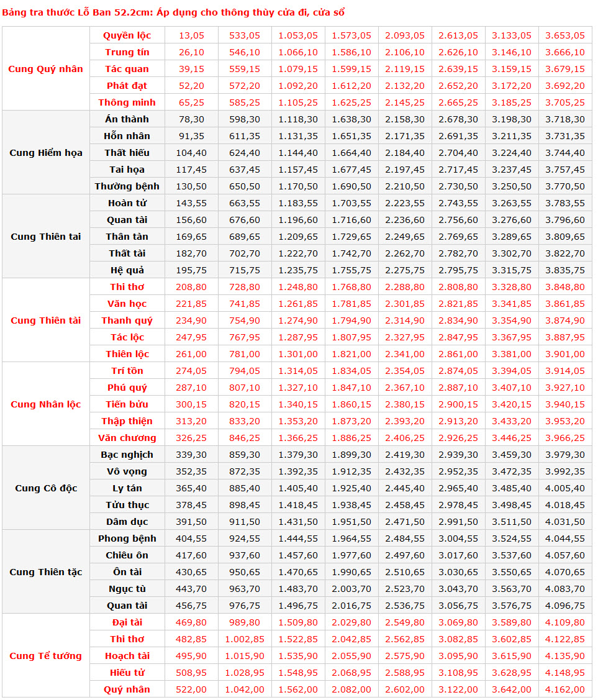Select the Cung Thiên tai group label

coord(45,237)
